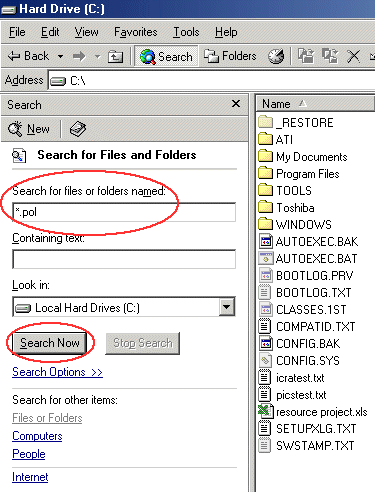Click the Search for Files and Folders icon
Image resolution: width=375 pixels, height=492 pixels.
[19, 155]
